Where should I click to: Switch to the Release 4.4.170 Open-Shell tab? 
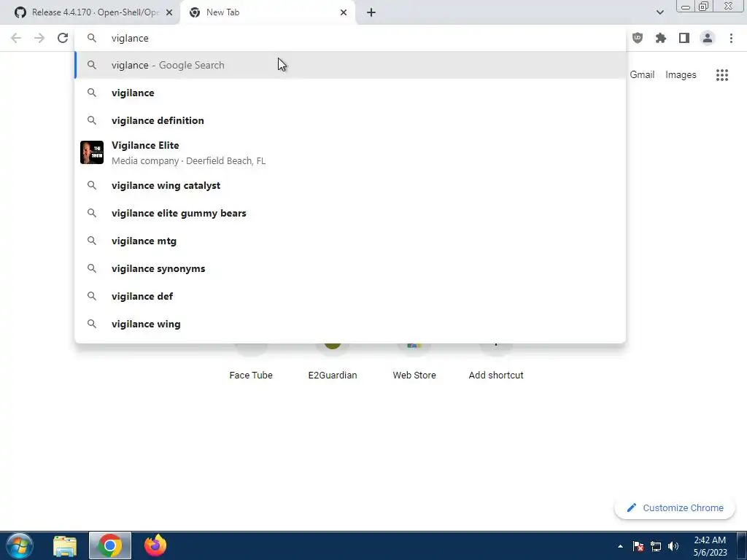point(90,12)
